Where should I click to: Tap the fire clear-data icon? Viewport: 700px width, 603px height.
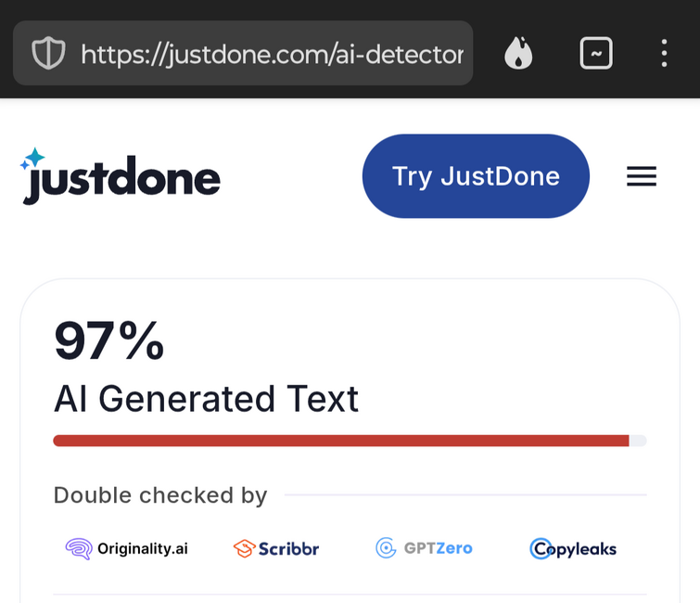518,53
